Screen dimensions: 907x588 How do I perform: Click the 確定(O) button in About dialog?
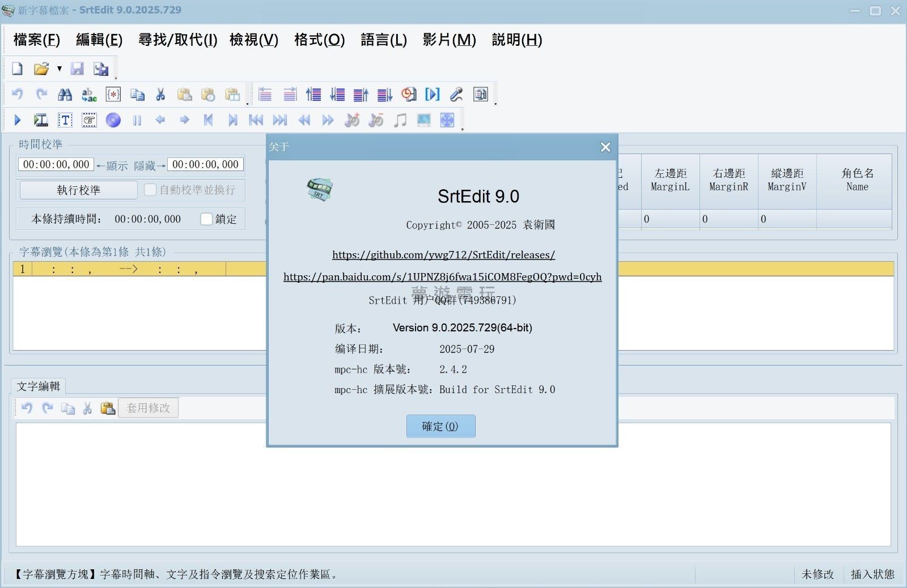(440, 426)
